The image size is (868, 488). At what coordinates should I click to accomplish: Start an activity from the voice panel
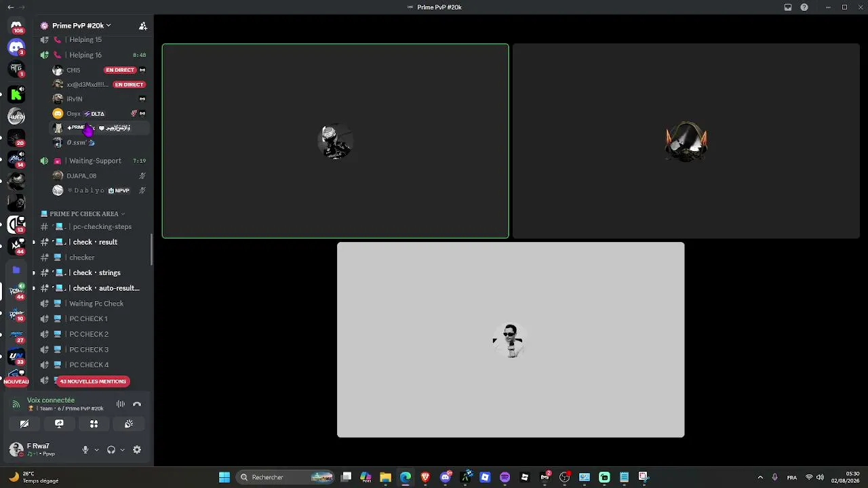tap(94, 424)
